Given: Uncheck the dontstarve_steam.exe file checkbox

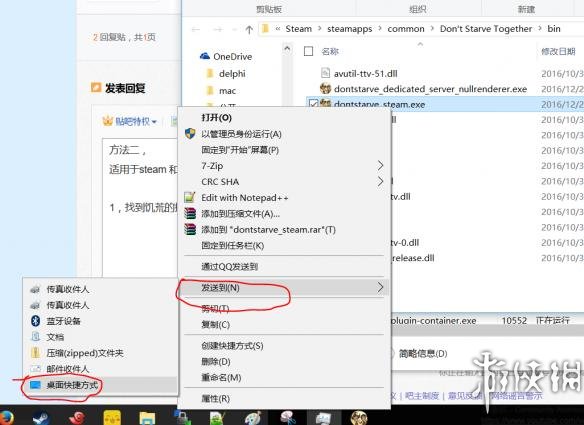Looking at the screenshot, I should point(313,104).
